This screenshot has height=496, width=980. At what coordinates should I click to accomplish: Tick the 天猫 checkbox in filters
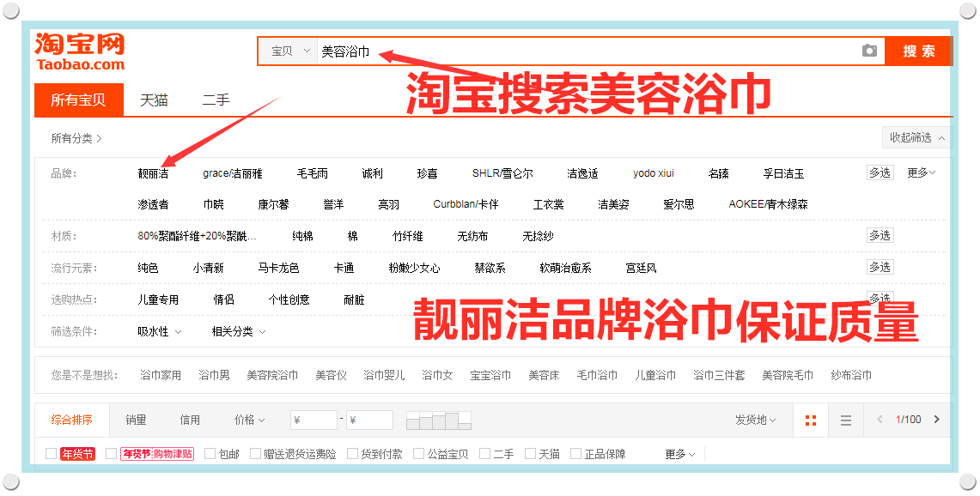tap(530, 453)
